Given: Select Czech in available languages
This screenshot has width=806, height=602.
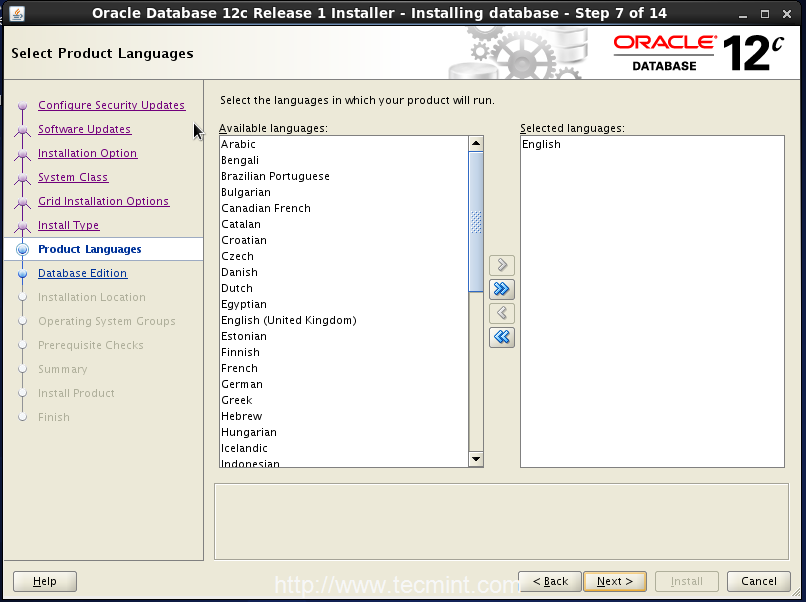Looking at the screenshot, I should coord(344,256).
